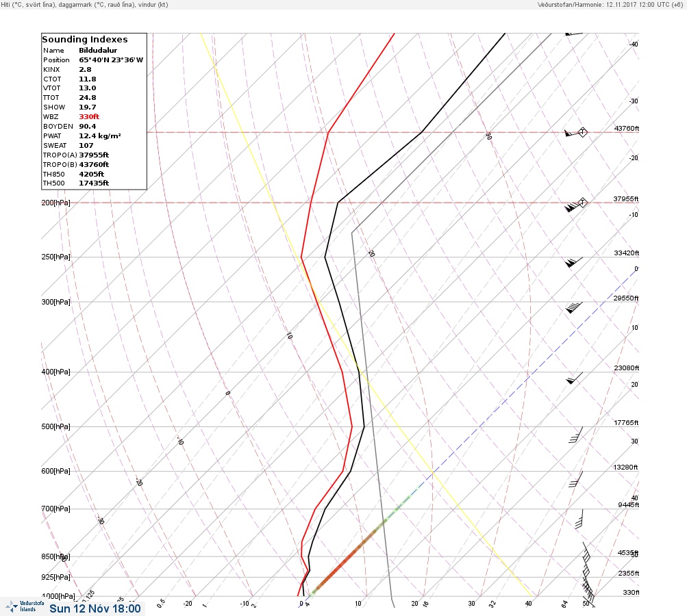Click the VTOT value 13.0
This screenshot has height=616, width=687.
[87, 88]
